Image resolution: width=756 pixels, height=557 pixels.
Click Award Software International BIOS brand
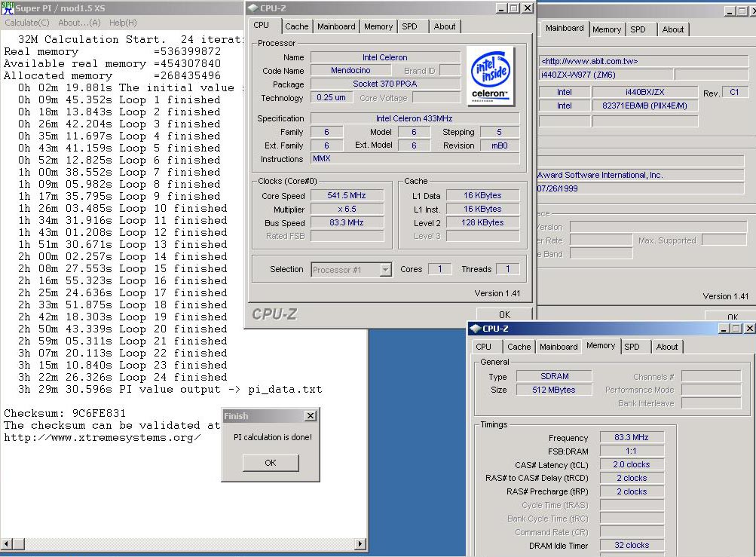(x=640, y=175)
